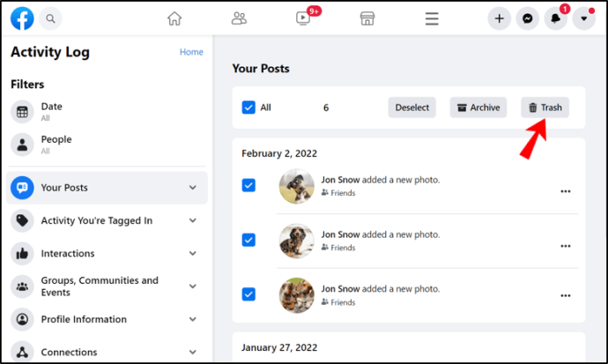Expand the Connections chevron
Screen dimensions: 608x364
click(193, 352)
